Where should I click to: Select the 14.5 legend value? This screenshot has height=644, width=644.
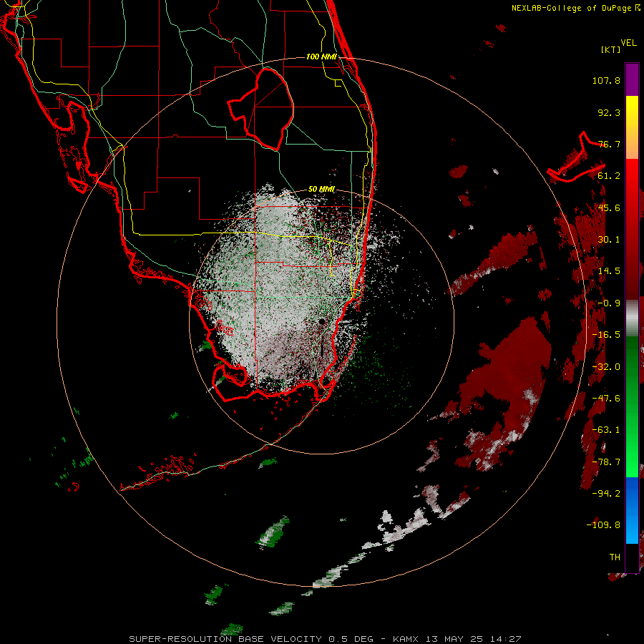(609, 271)
